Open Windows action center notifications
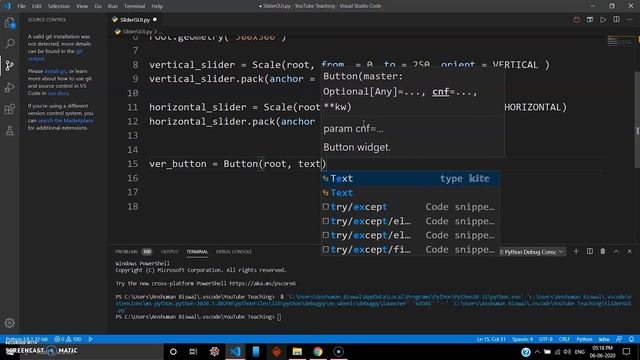The image size is (640, 360). point(627,351)
